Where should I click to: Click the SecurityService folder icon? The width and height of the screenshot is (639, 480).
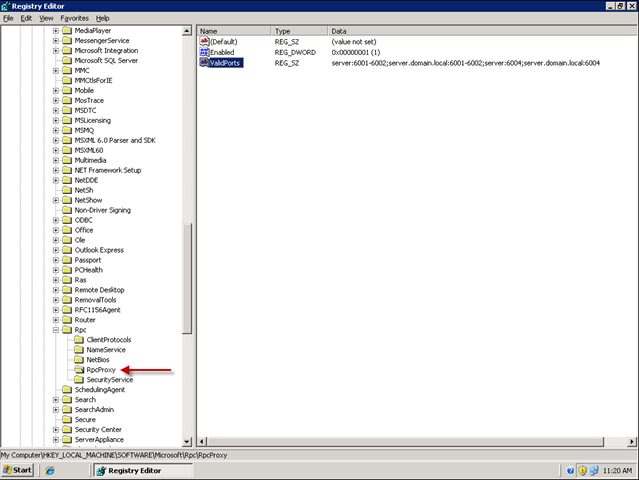coord(79,380)
